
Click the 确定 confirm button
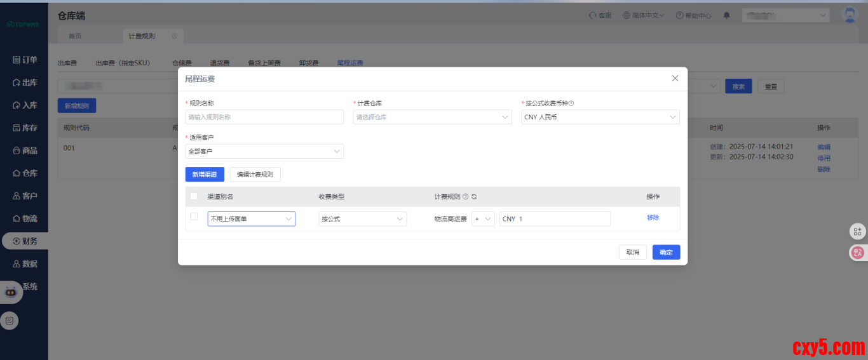pyautogui.click(x=666, y=252)
